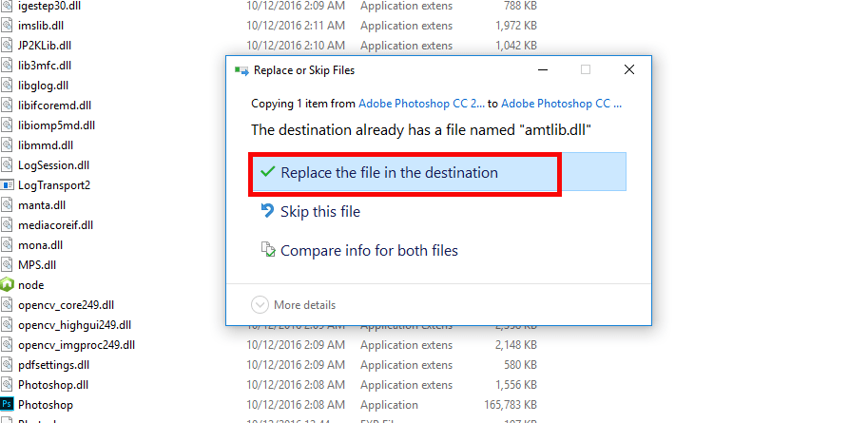Select the mediacoreif.dll file
This screenshot has width=868, height=423.
pos(55,225)
